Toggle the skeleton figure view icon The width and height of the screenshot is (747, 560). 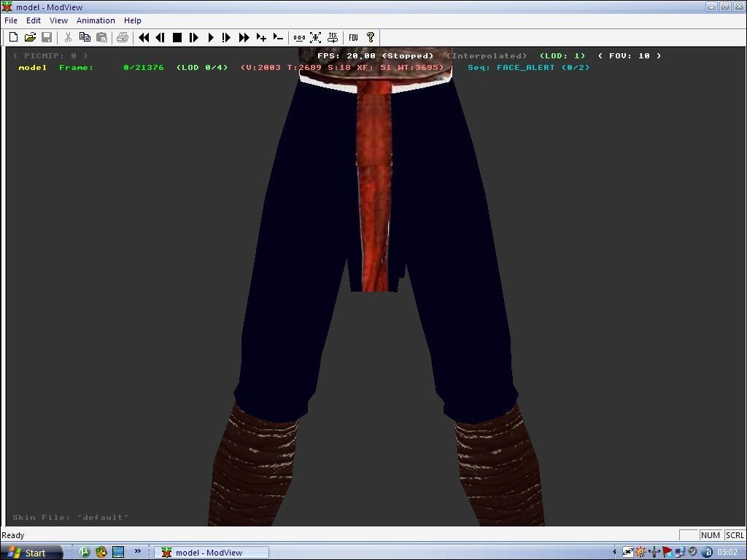(316, 37)
